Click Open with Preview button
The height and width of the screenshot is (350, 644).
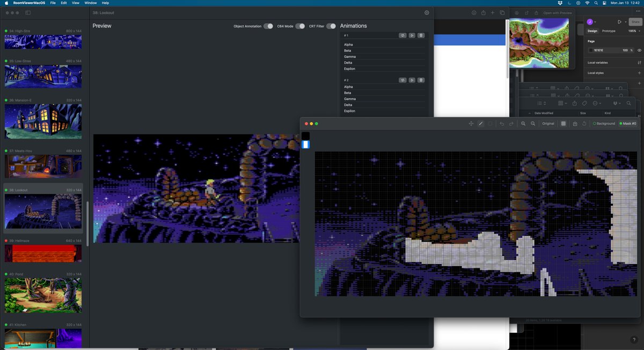(558, 13)
